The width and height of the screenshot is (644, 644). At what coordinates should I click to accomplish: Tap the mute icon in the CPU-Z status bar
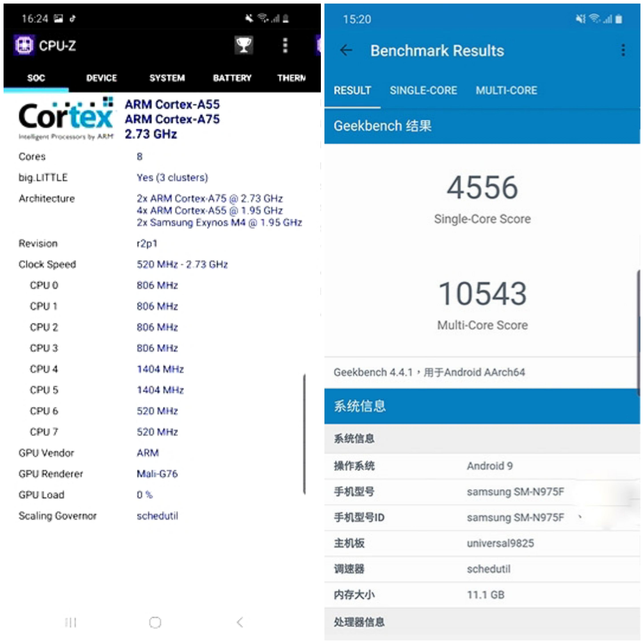[x=249, y=18]
